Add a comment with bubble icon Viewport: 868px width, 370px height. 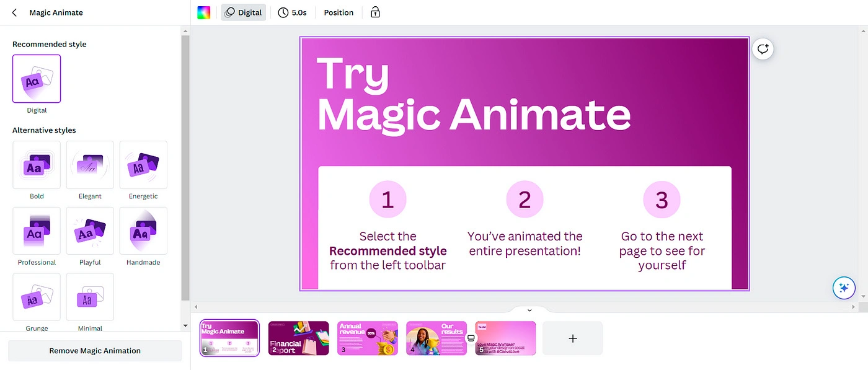(763, 49)
